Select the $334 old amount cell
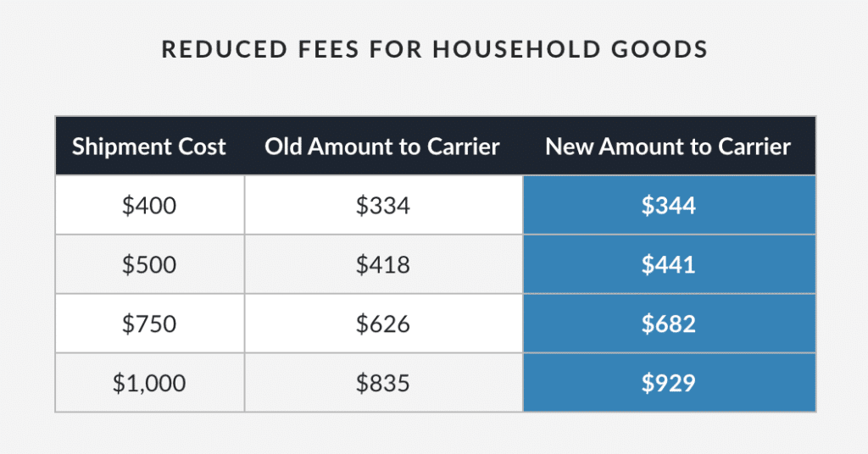The height and width of the screenshot is (454, 868). 382,205
